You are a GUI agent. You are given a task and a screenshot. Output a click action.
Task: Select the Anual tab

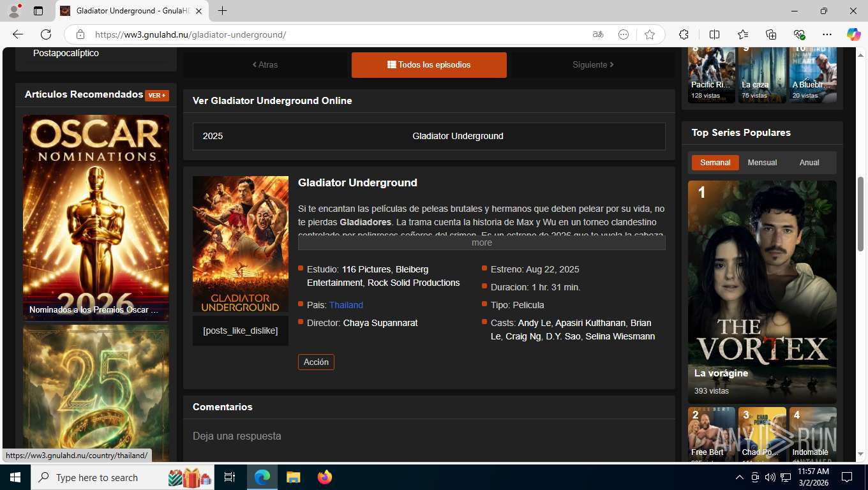coord(809,162)
